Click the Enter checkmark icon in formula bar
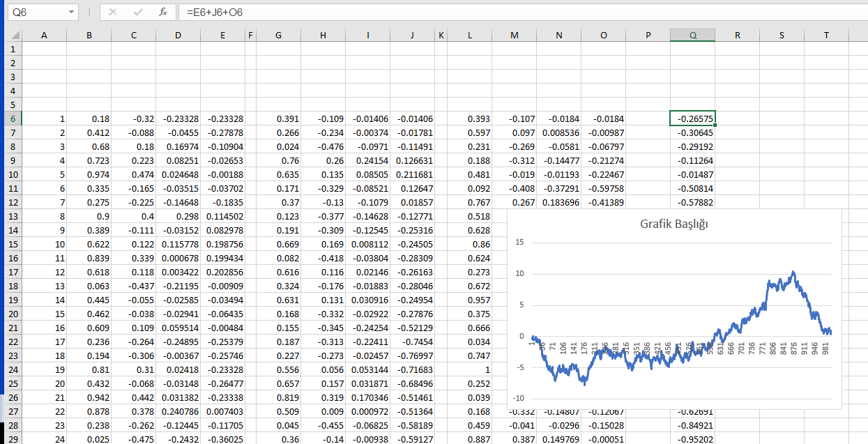868x444 pixels. [x=138, y=13]
